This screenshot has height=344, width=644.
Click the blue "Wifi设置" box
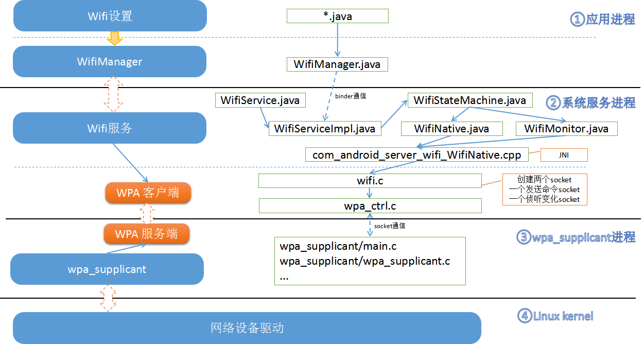click(110, 16)
